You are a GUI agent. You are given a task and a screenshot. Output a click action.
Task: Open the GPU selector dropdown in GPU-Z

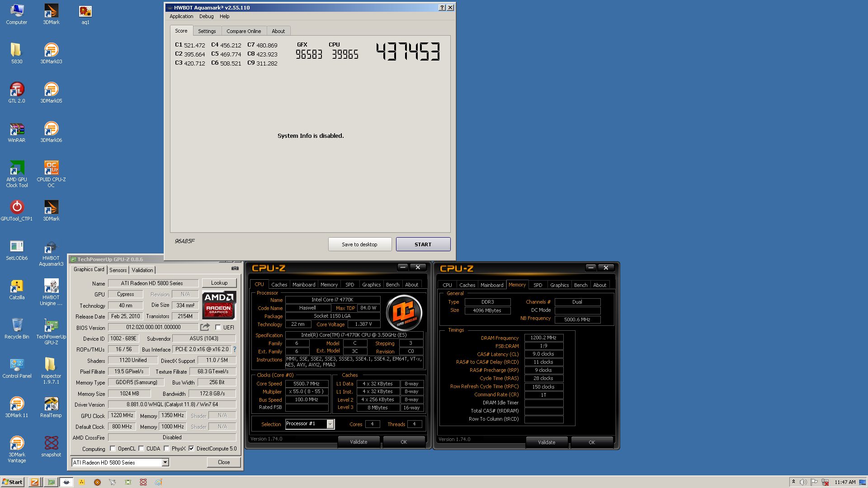click(x=165, y=462)
